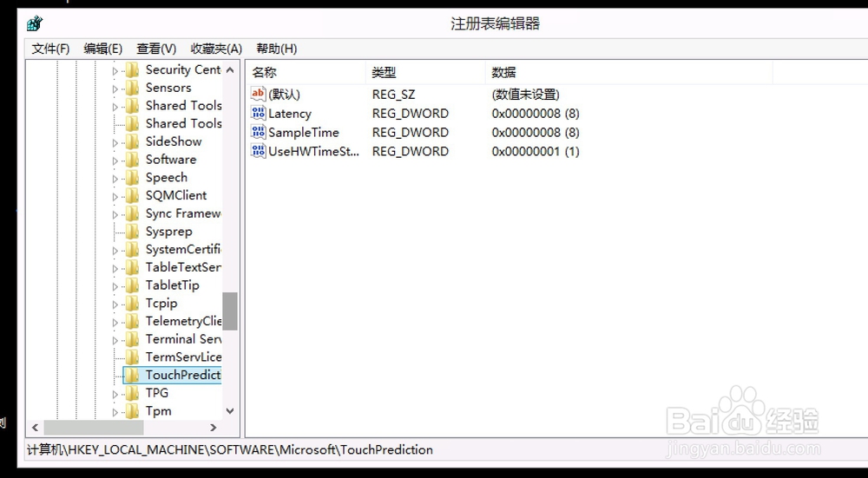The width and height of the screenshot is (868, 478).
Task: Expand the TPG key
Action: [x=115, y=394]
